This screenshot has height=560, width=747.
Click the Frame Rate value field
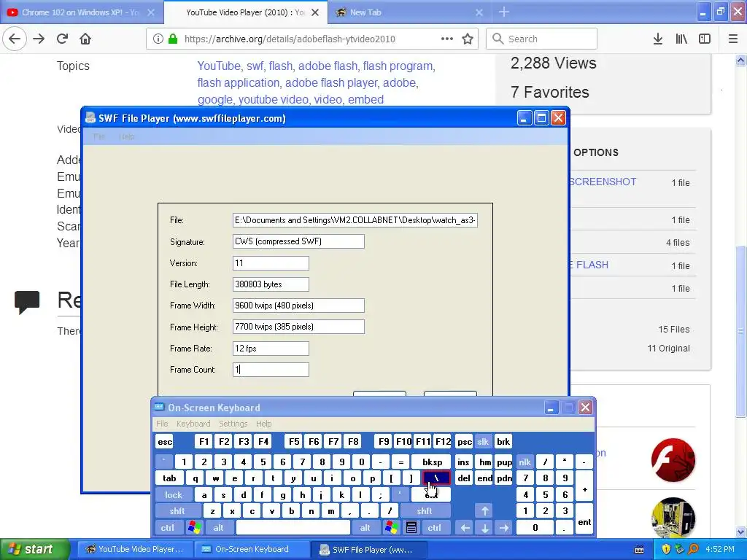coord(271,348)
